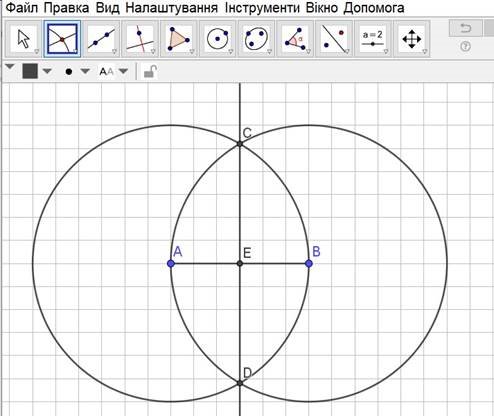
Task: Select the Ellipse conic tool
Action: pyautogui.click(x=256, y=39)
